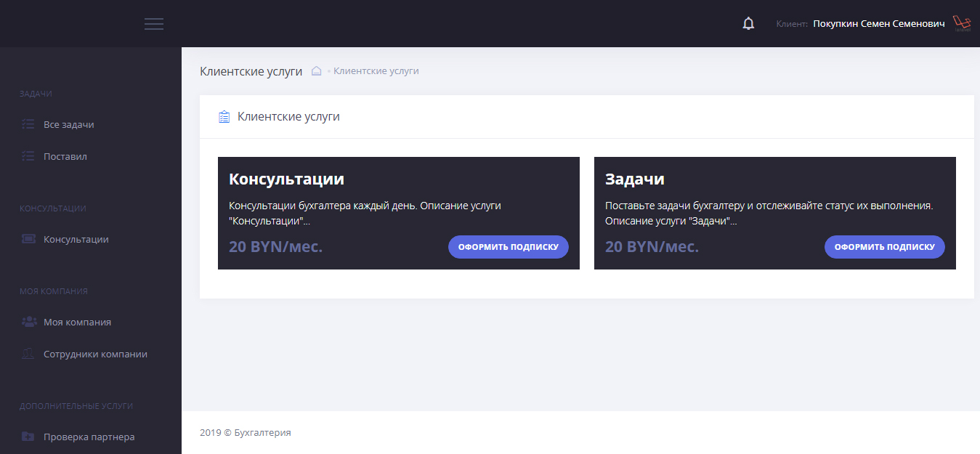The height and width of the screenshot is (454, 980).
Task: Click the Консультации card title
Action: click(x=286, y=179)
